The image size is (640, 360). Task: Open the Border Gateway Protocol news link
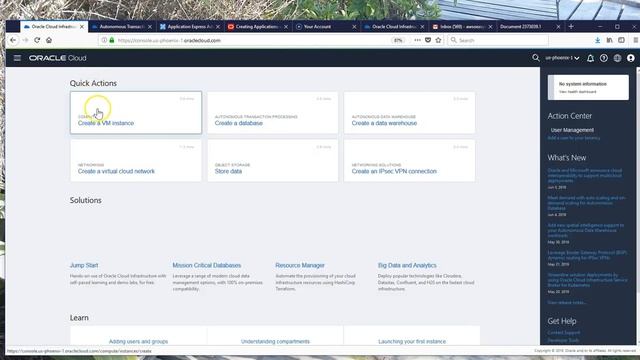587,255
